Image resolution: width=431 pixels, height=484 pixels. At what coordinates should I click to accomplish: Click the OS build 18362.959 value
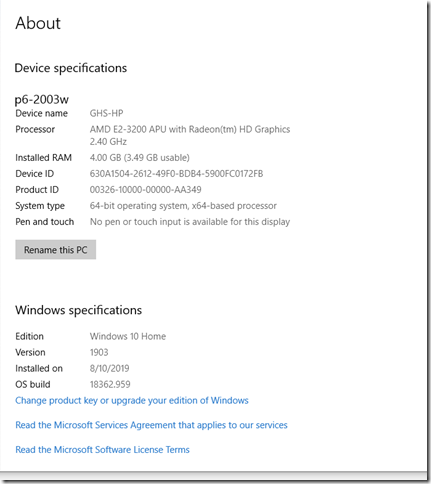point(110,384)
